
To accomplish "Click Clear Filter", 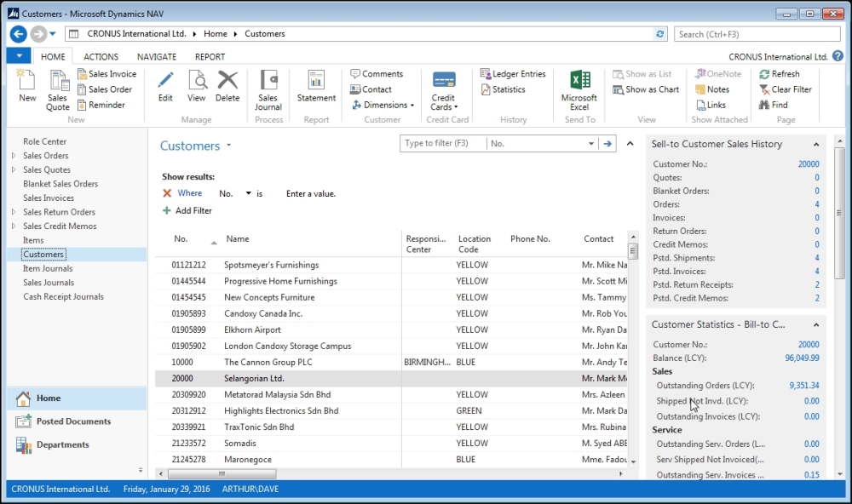I will [x=786, y=89].
